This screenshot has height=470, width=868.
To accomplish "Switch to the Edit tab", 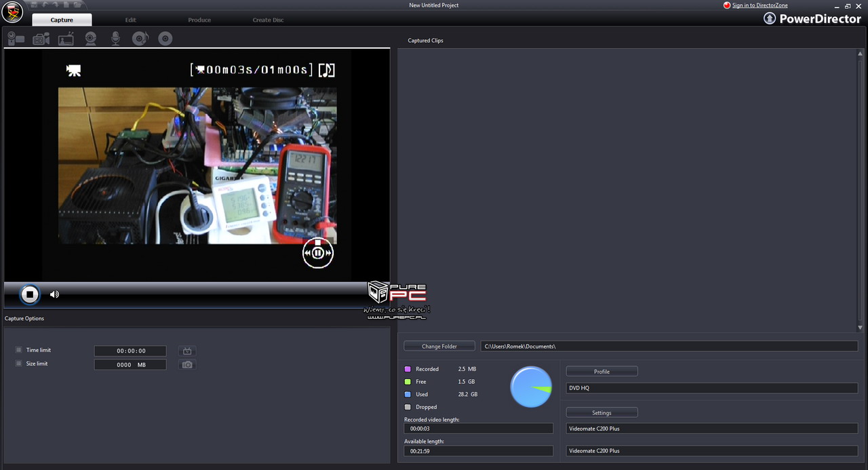I will (131, 20).
